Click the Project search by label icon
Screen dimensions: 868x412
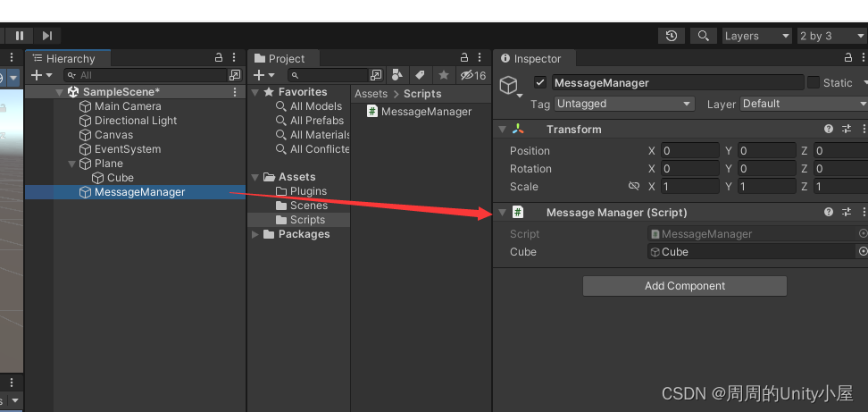pos(420,75)
